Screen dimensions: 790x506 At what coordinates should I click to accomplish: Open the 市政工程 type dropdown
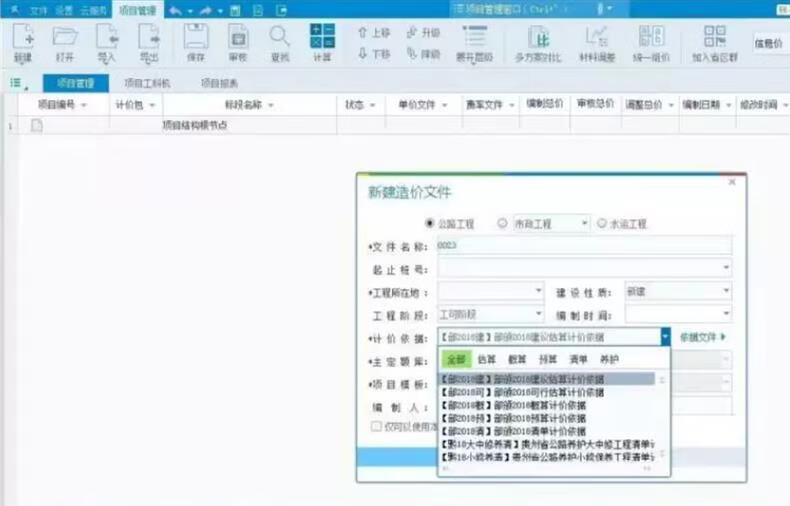pyautogui.click(x=584, y=223)
